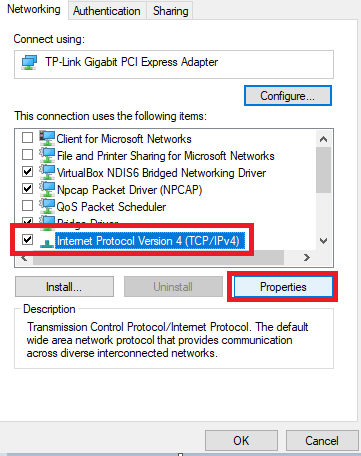Uncheck the Npcap Packet Driver checkbox
The image size is (361, 456).
coord(27,189)
